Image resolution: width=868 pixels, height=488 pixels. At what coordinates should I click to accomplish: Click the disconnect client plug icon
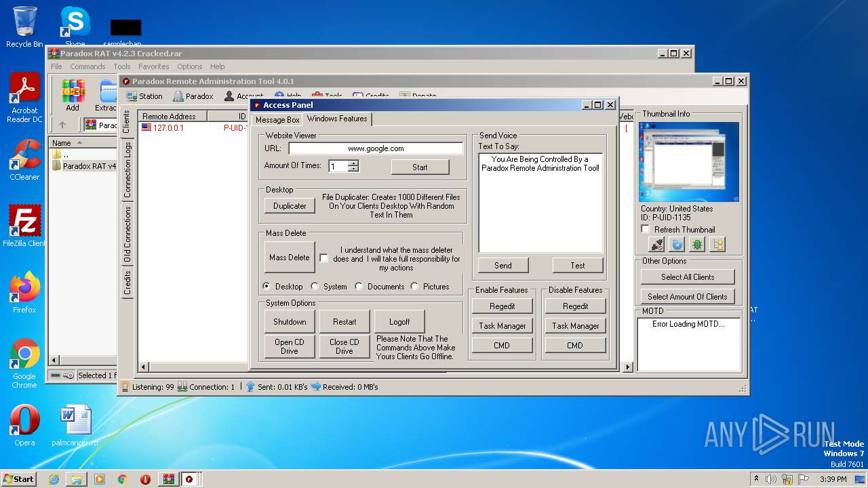click(x=656, y=245)
